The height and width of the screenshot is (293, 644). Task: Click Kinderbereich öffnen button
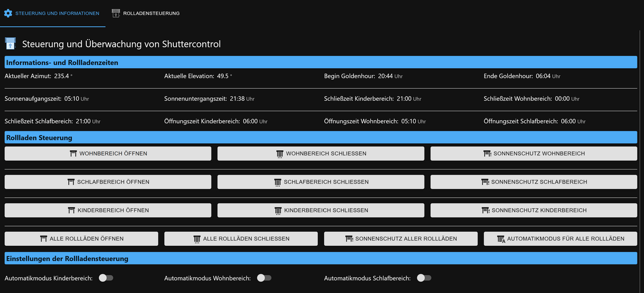point(108,210)
